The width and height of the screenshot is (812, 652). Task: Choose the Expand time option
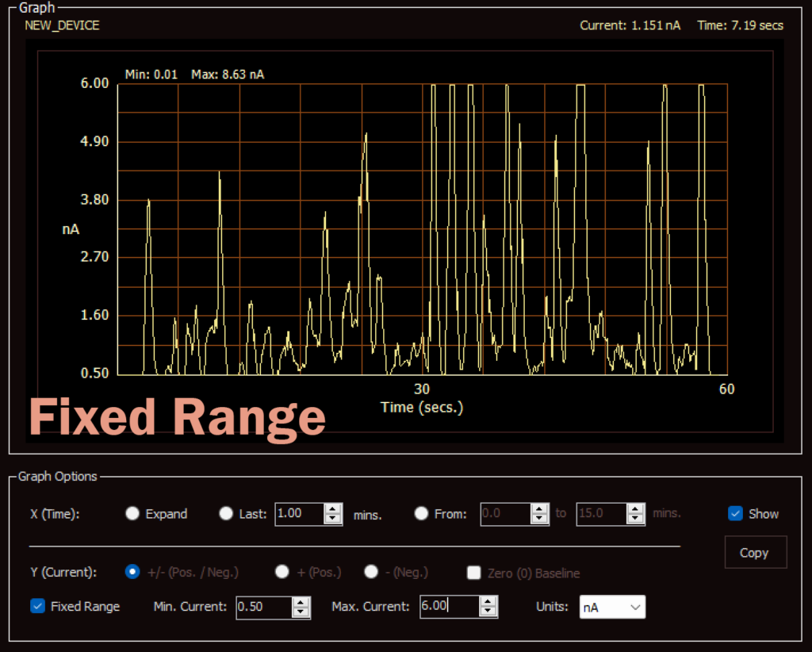click(x=132, y=514)
